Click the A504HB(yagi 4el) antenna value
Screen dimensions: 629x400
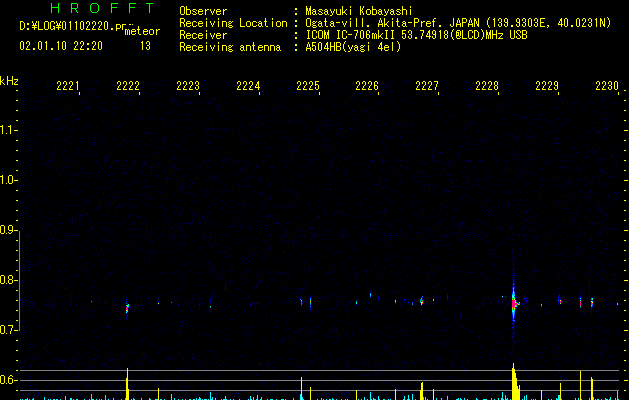353,47
